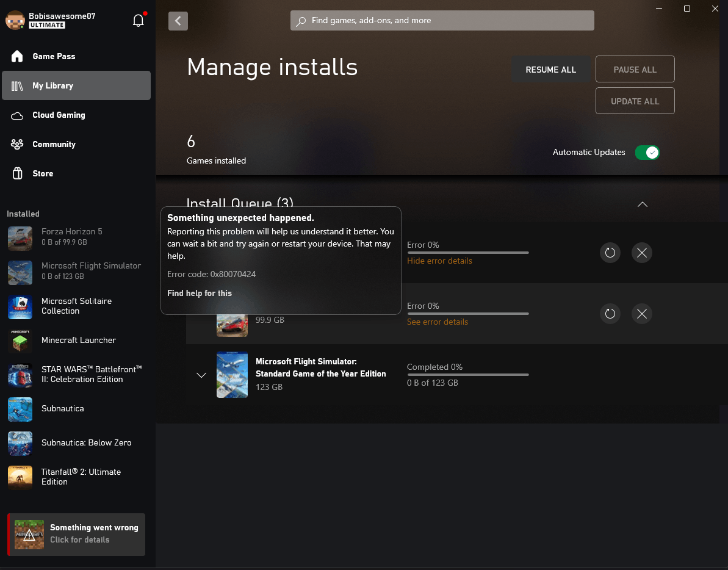Open Microsoft Solitaire Collection icon
728x570 pixels.
pos(20,307)
